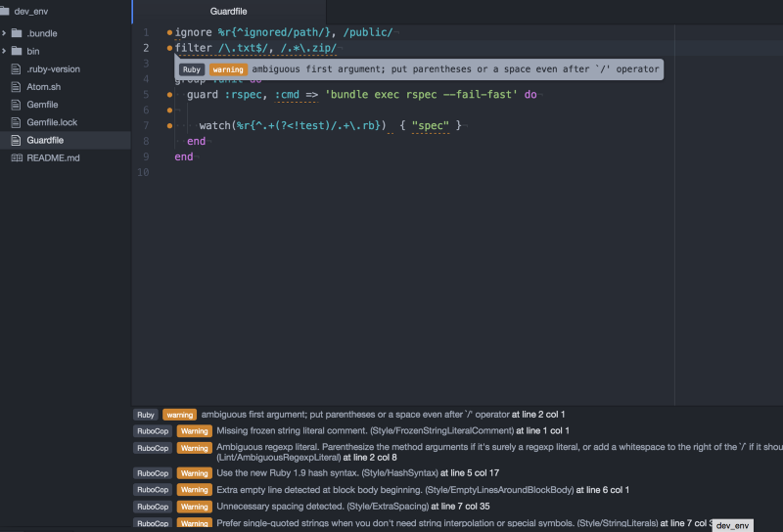
Task: Click the Ruby linter badge in the bottom panel
Action: [145, 415]
